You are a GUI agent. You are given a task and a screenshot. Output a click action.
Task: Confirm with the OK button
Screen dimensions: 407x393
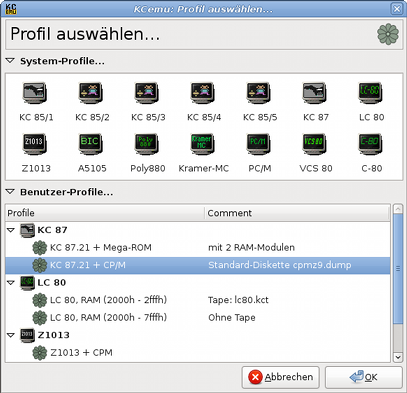click(364, 377)
